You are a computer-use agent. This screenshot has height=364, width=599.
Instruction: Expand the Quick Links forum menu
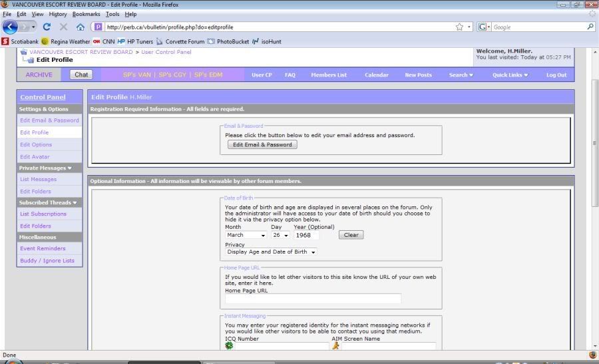point(510,75)
